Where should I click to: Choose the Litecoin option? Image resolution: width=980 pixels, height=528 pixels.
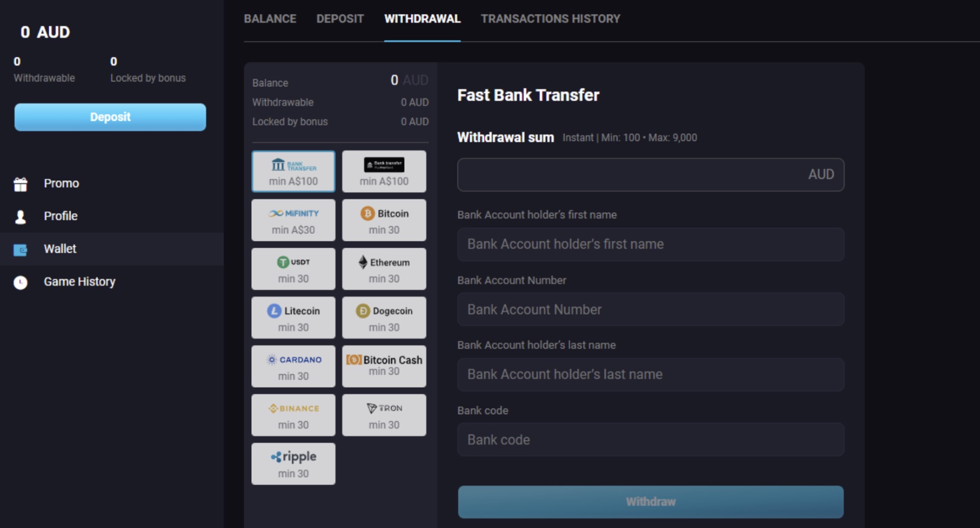pyautogui.click(x=293, y=317)
